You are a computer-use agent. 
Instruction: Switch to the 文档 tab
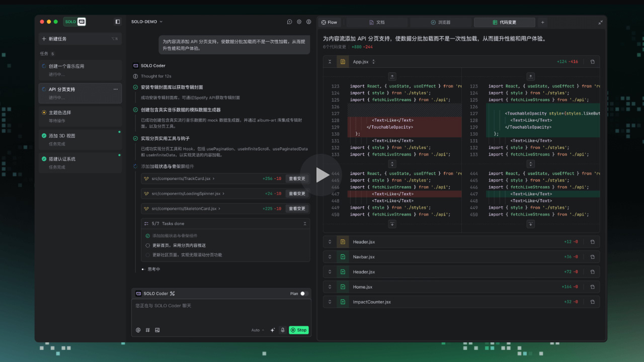[x=377, y=23]
